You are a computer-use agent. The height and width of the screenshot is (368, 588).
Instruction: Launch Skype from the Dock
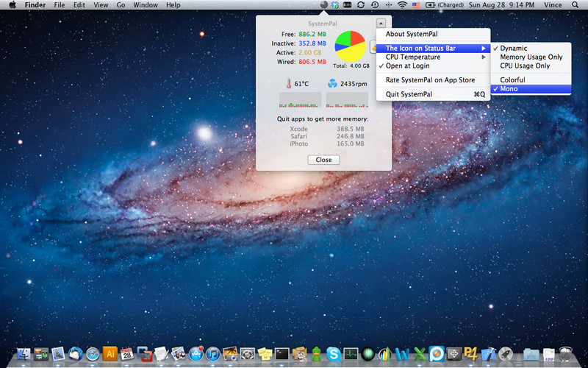[334, 354]
